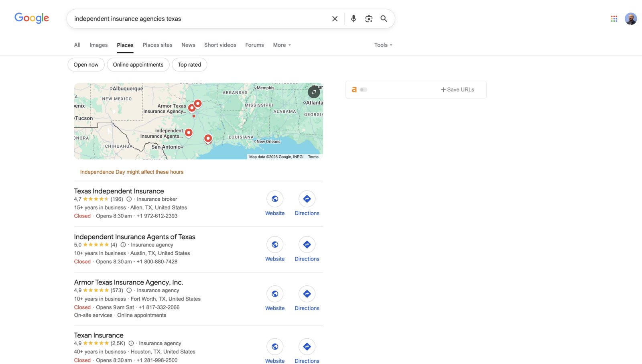642x364 pixels.
Task: Open the Google account profile picture
Action: point(631,18)
